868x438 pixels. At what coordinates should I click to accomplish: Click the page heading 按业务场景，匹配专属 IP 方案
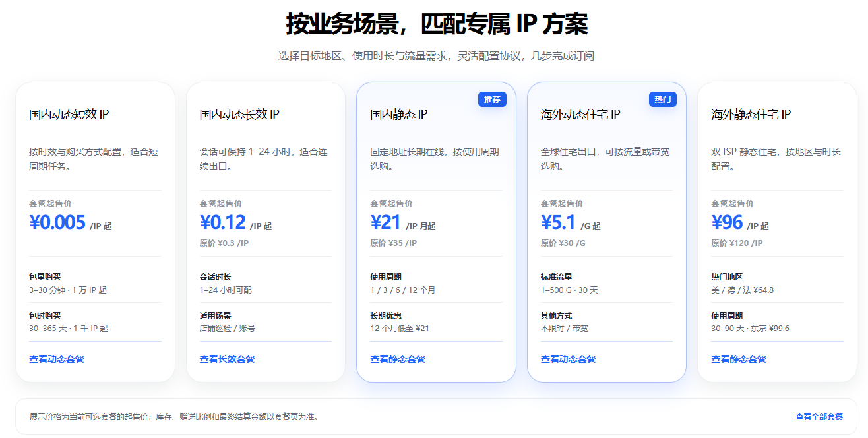(437, 24)
